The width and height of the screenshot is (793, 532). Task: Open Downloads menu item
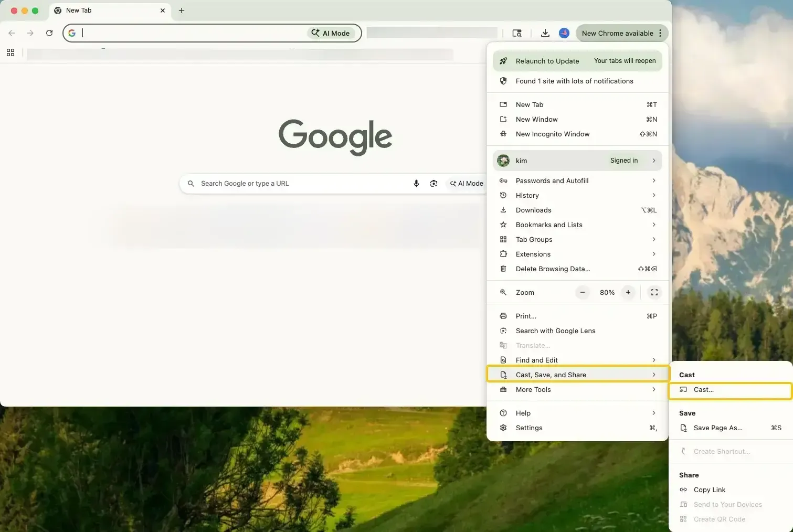click(577, 210)
